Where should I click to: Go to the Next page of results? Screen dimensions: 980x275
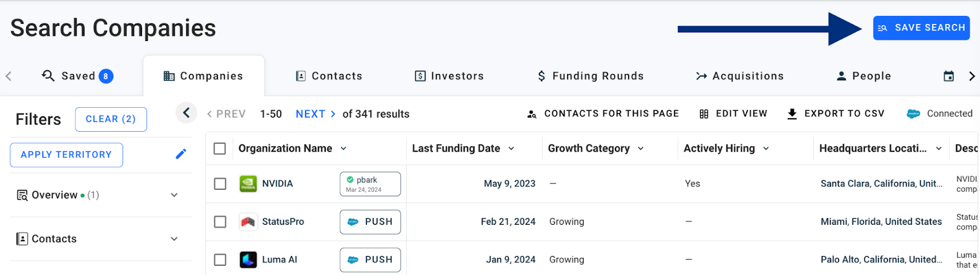pos(315,114)
